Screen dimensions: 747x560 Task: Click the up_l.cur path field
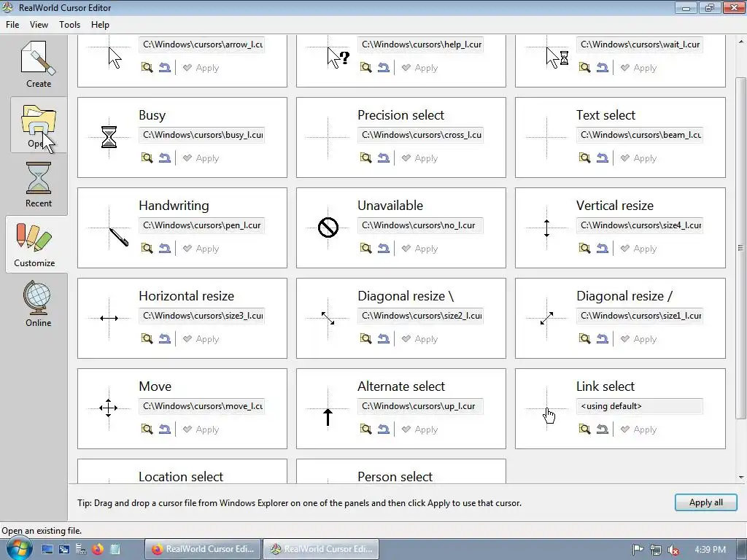click(x=421, y=406)
